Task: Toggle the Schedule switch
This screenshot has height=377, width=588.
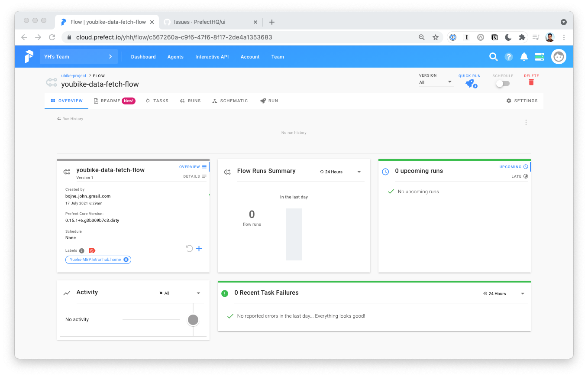Action: click(503, 83)
